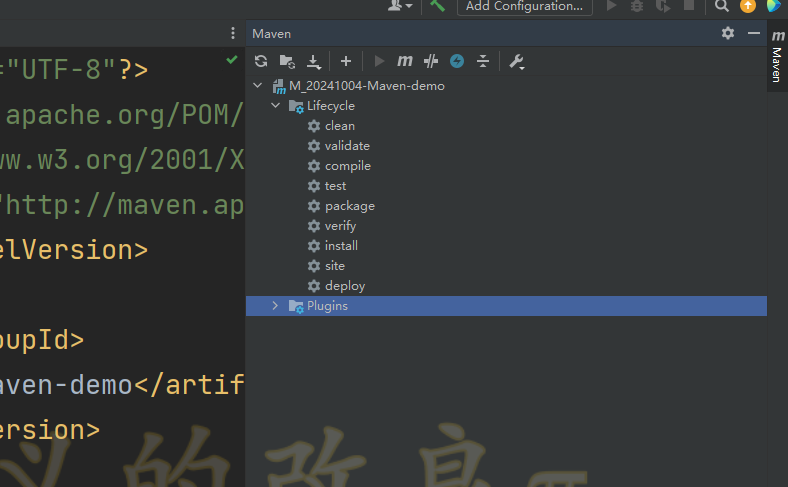Select Lifecycle tree node
The height and width of the screenshot is (487, 788).
coord(331,106)
